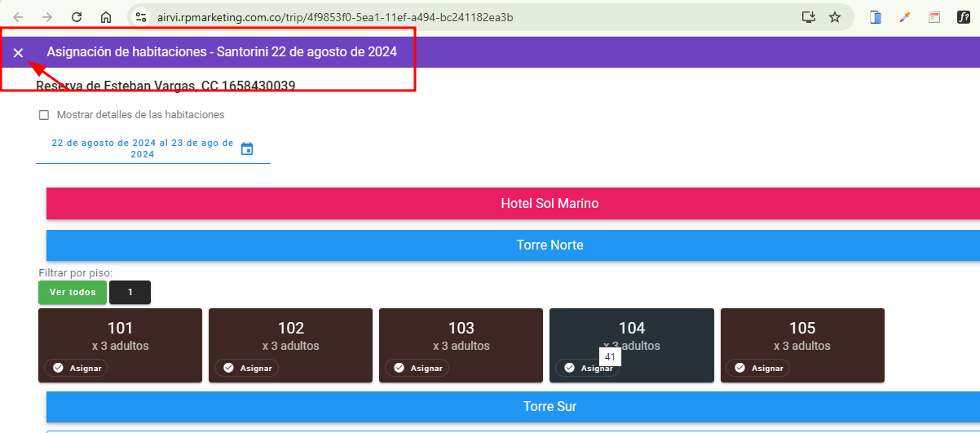Open the date range calendar icon
This screenshot has width=980, height=433.
tap(247, 148)
